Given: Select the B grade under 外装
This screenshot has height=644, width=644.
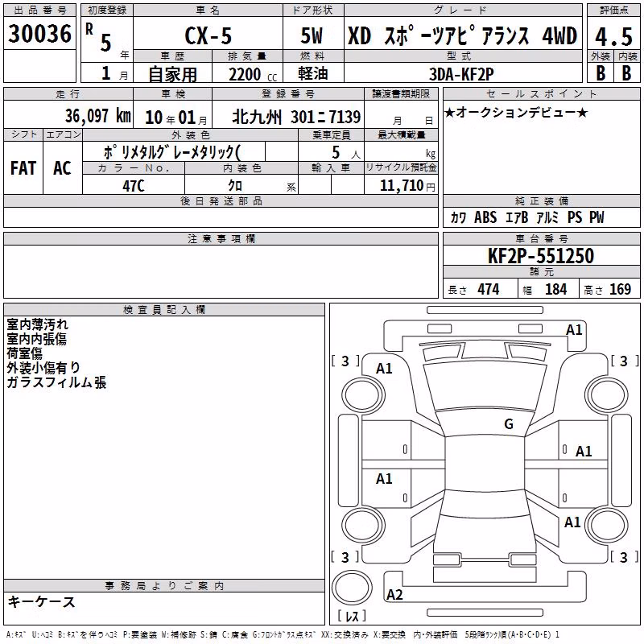Looking at the screenshot, I should [x=601, y=73].
